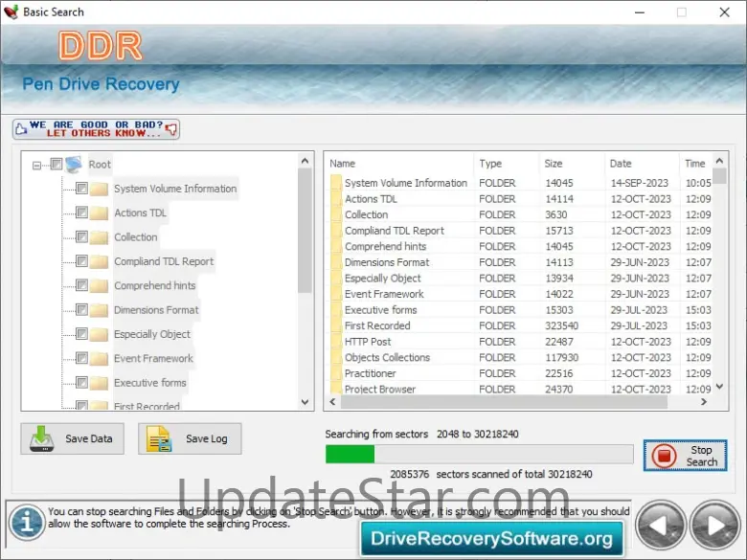This screenshot has height=560, width=747.
Task: Click folder icon beside Practitioner in list
Action: pyautogui.click(x=336, y=373)
